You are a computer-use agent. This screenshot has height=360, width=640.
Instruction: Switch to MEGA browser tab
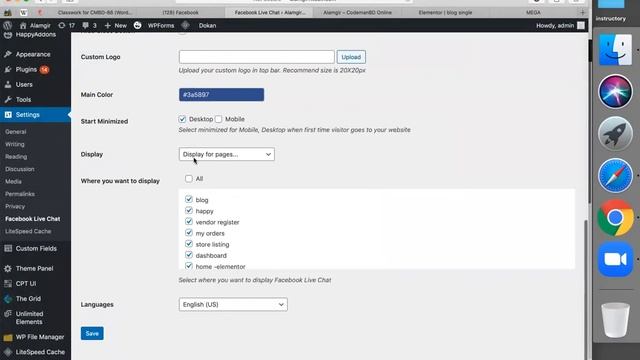click(x=533, y=13)
